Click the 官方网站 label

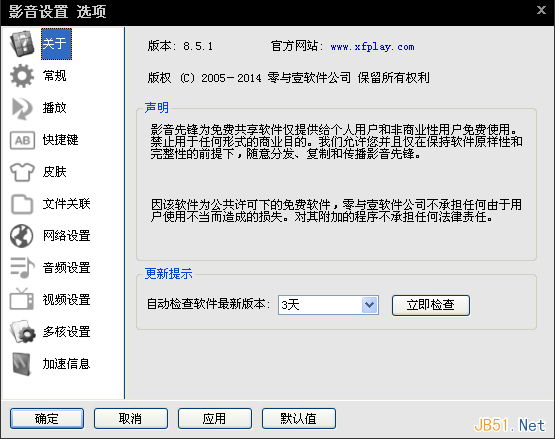pos(297,46)
